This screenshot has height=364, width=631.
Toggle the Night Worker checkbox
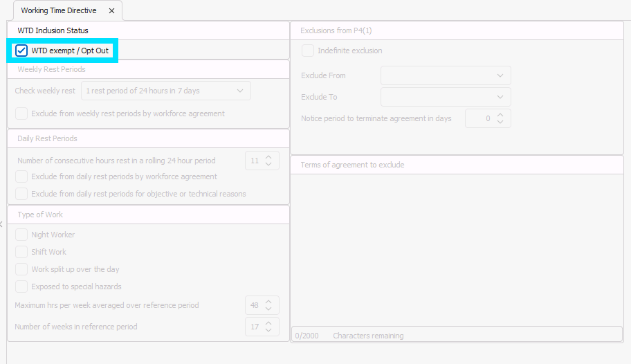tap(22, 235)
